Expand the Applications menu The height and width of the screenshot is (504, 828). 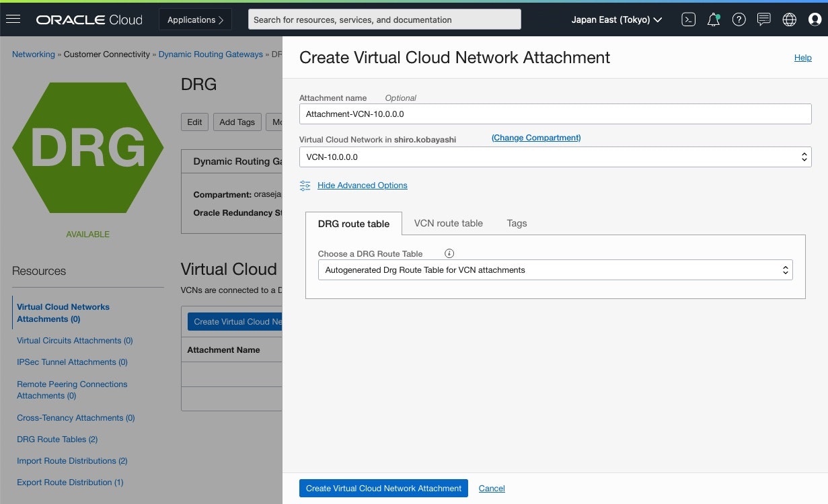[195, 19]
